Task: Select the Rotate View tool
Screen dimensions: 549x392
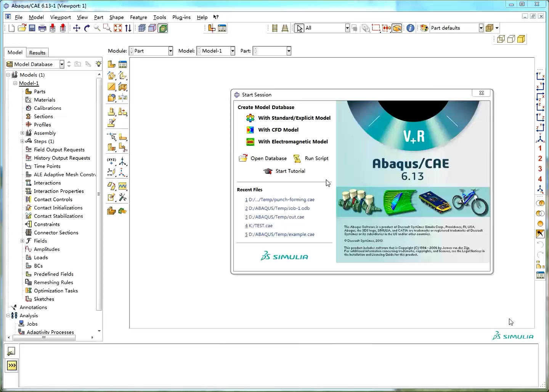Action: (87, 28)
